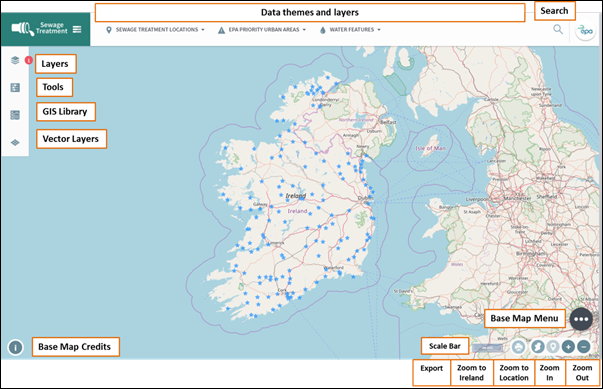Click the Zoom to Location pin icon
This screenshot has height=389, width=603.
click(x=553, y=347)
